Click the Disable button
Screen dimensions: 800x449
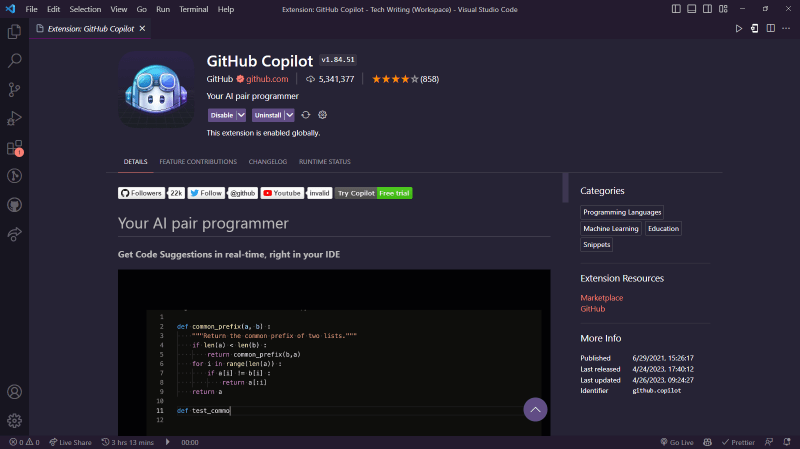point(222,115)
